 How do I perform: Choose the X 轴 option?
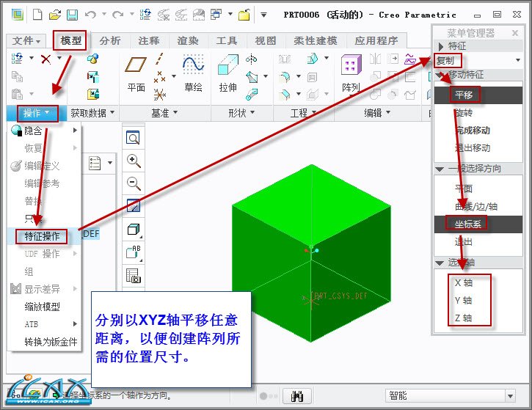pyautogui.click(x=464, y=283)
